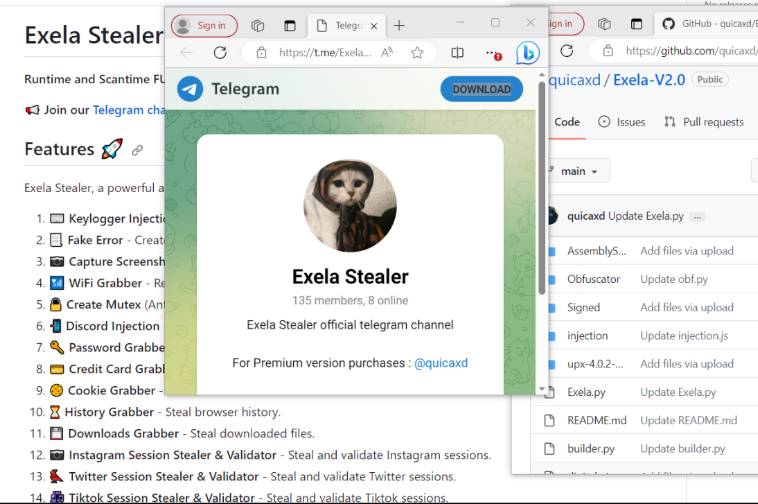Click the DOWNLOAD button on Telegram page
The width and height of the screenshot is (758, 504).
[x=481, y=89]
